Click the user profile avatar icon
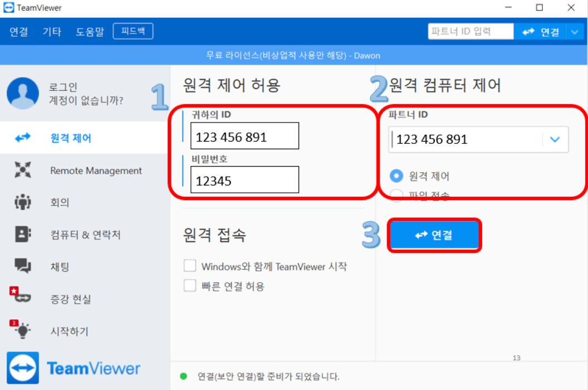This screenshot has height=390, width=588. pyautogui.click(x=22, y=94)
